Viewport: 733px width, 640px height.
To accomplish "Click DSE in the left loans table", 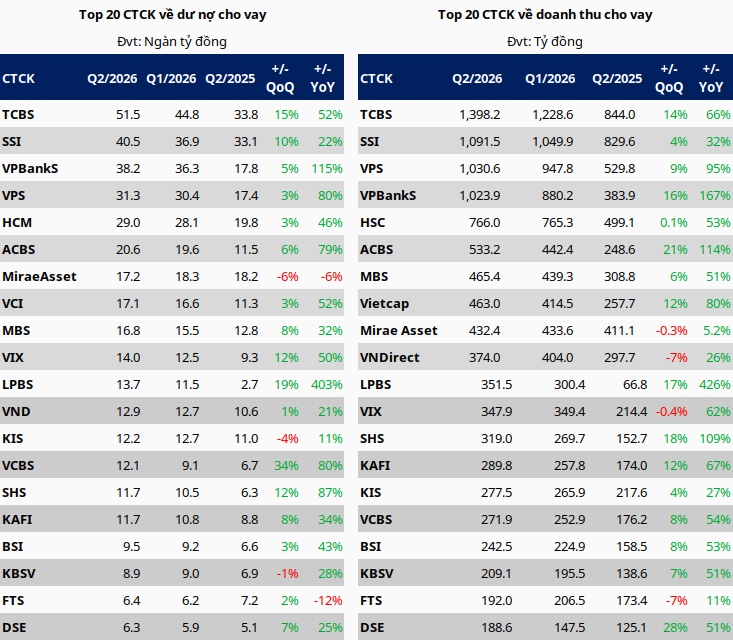I will 14,628.
